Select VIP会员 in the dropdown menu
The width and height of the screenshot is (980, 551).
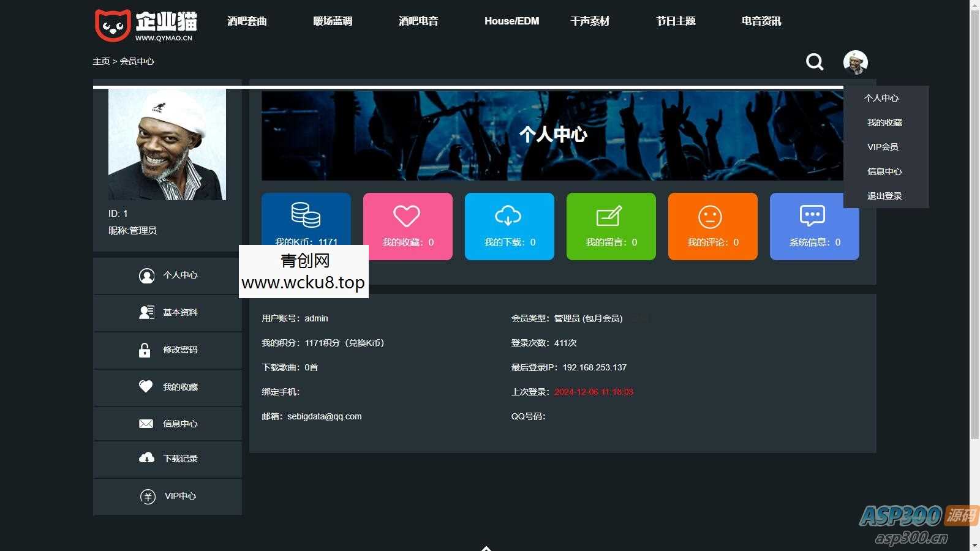883,146
